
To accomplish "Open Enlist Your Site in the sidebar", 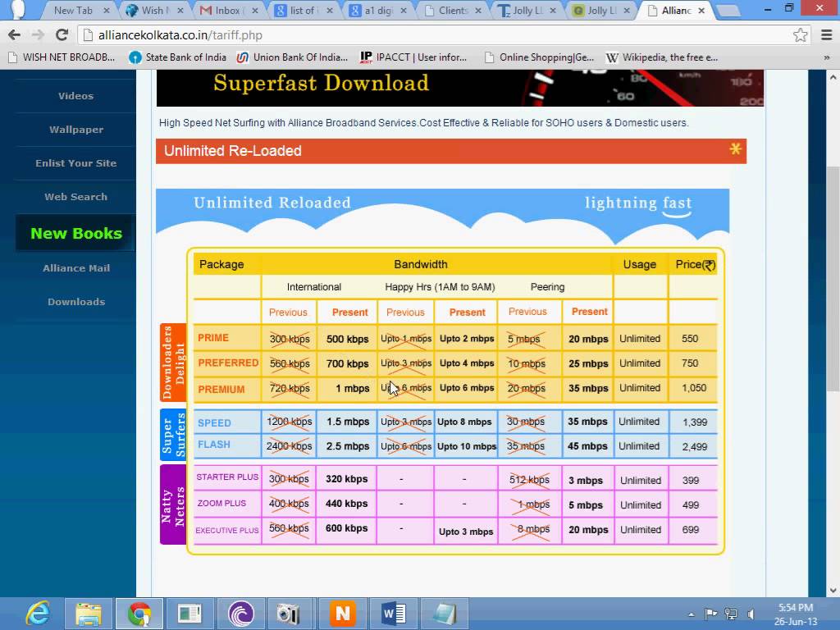I will point(76,163).
